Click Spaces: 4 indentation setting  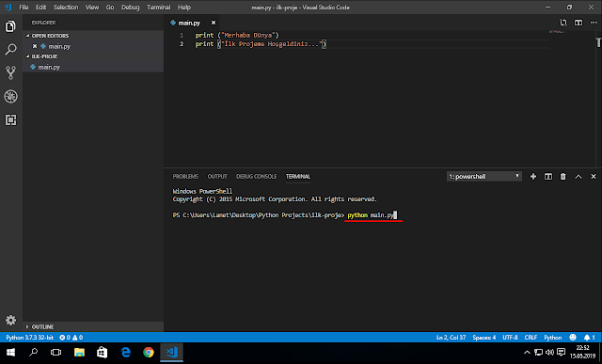(483, 338)
